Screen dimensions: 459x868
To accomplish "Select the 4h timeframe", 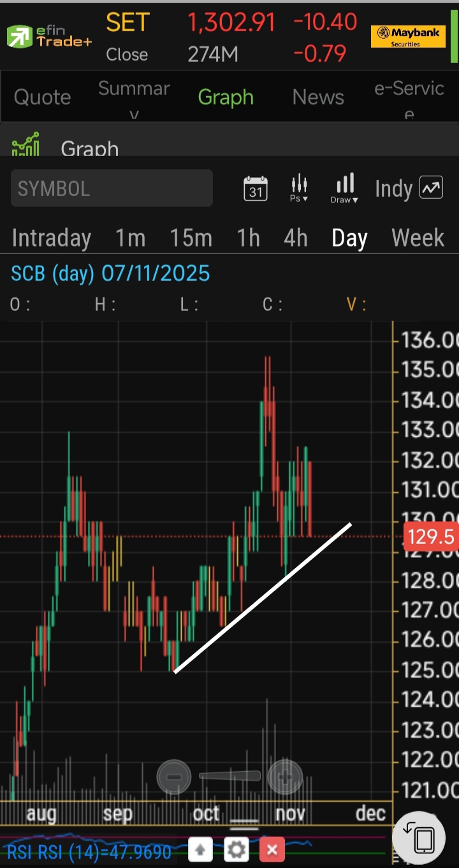I will pos(296,238).
